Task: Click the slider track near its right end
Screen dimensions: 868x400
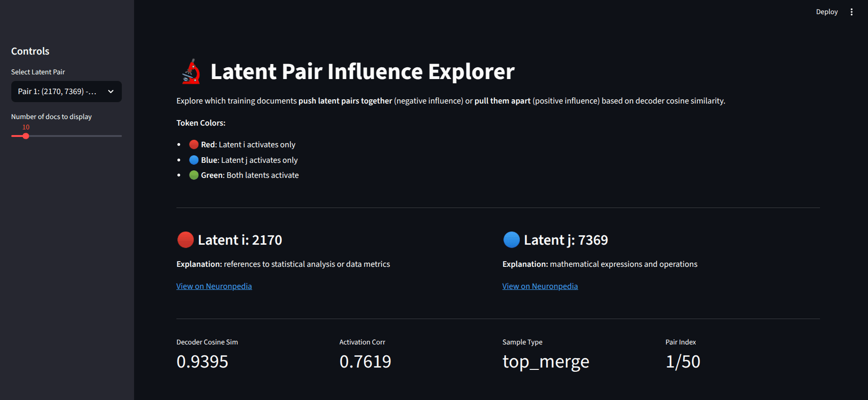Action: click(x=118, y=136)
